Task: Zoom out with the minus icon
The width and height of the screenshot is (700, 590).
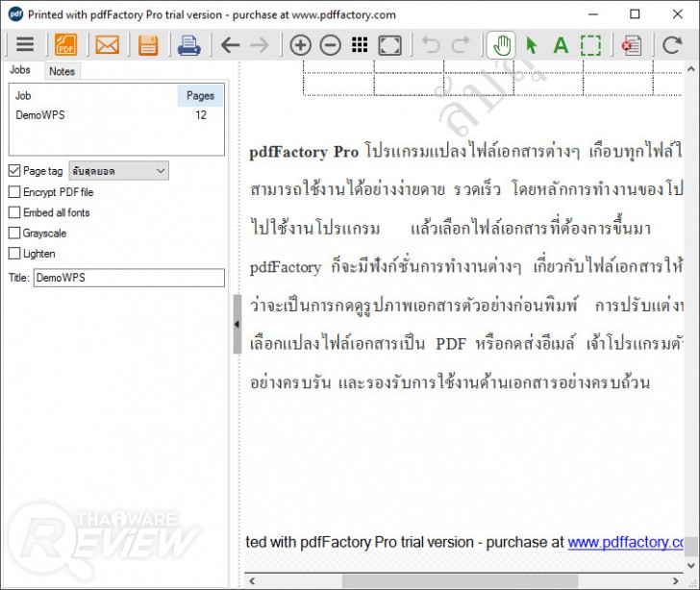Action: (x=331, y=45)
